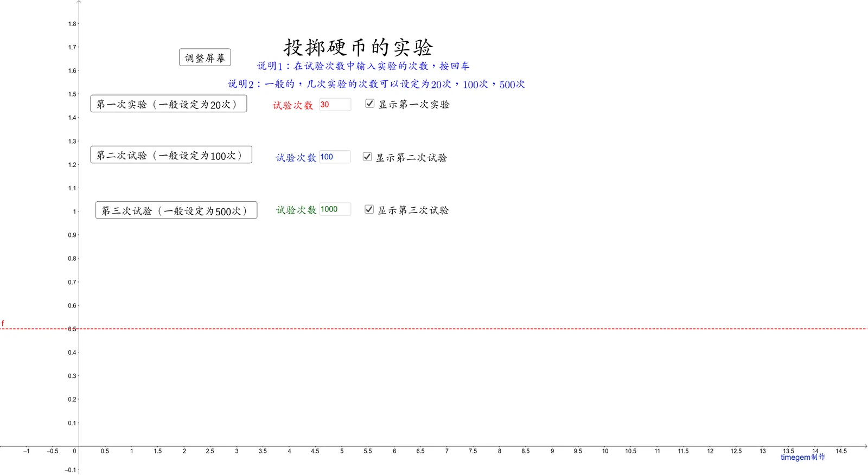Click the x-axis tick label −1

tap(26, 451)
